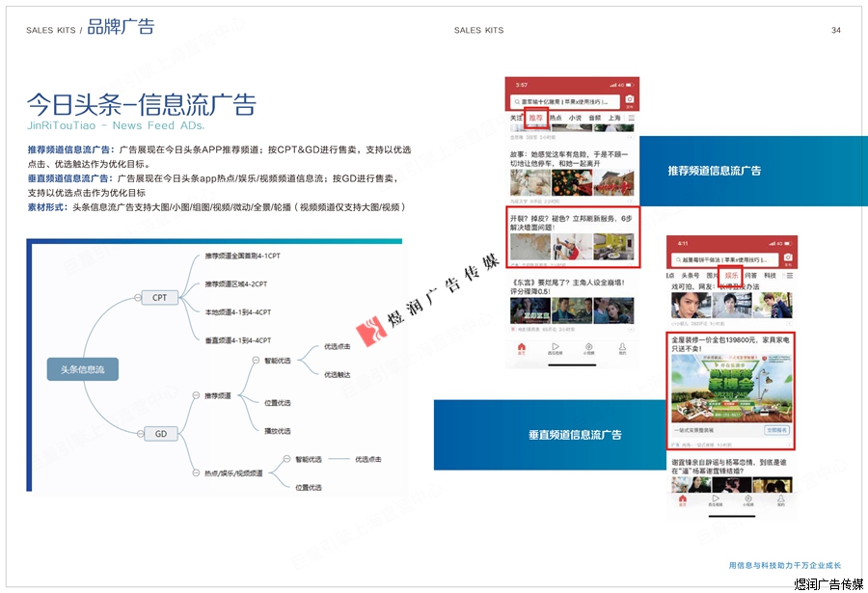Tap camera publish icon in 4:11 phone
Viewport: 868px width, 593px height.
pos(788,258)
